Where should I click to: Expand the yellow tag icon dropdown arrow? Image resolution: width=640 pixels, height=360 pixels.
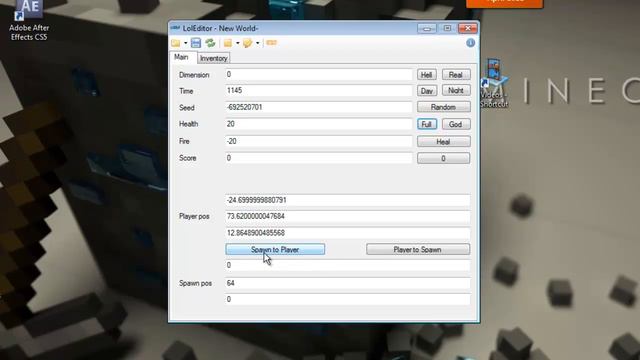258,43
